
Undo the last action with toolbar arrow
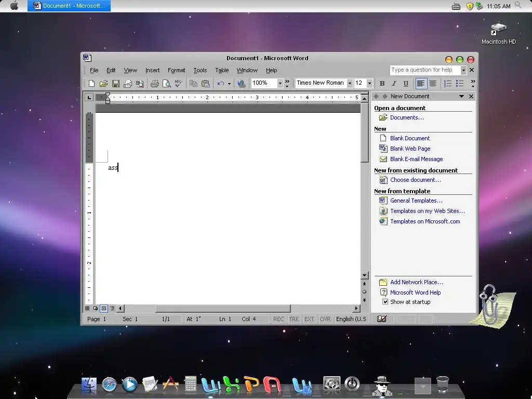pyautogui.click(x=220, y=83)
